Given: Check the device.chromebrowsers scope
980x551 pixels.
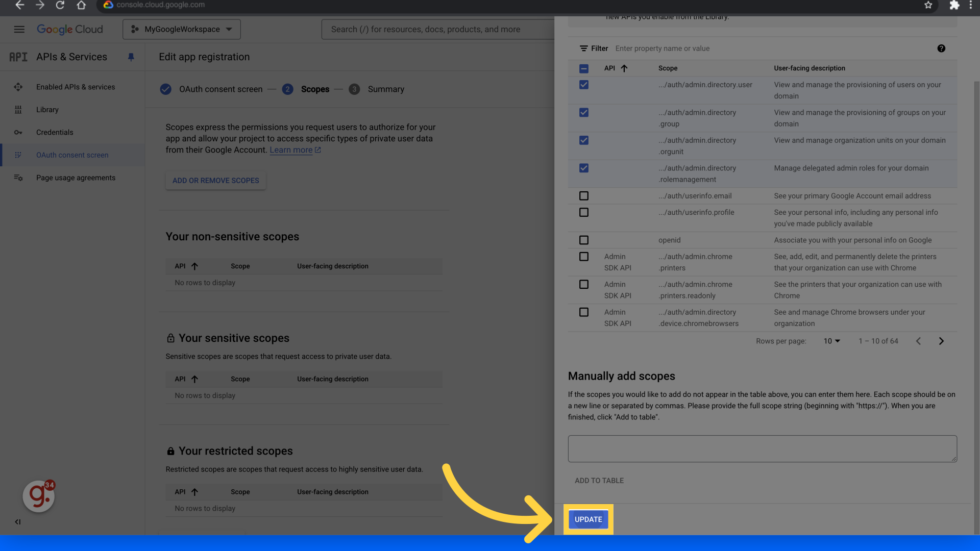Looking at the screenshot, I should [584, 312].
